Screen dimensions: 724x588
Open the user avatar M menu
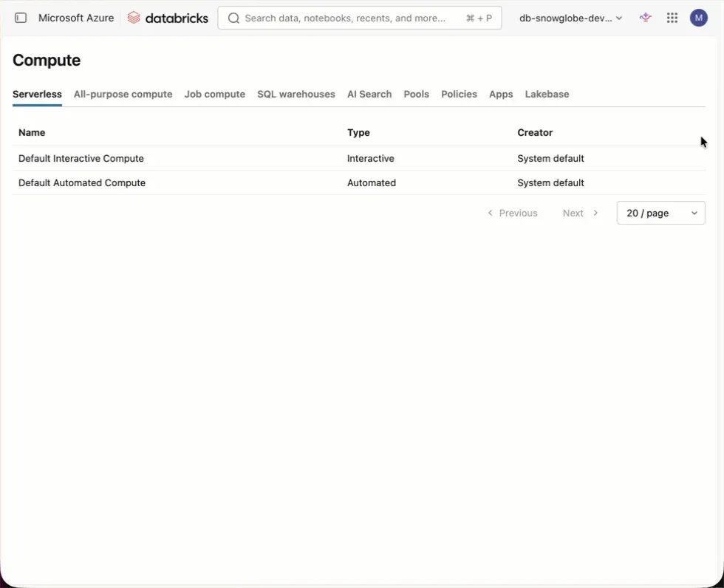[698, 18]
